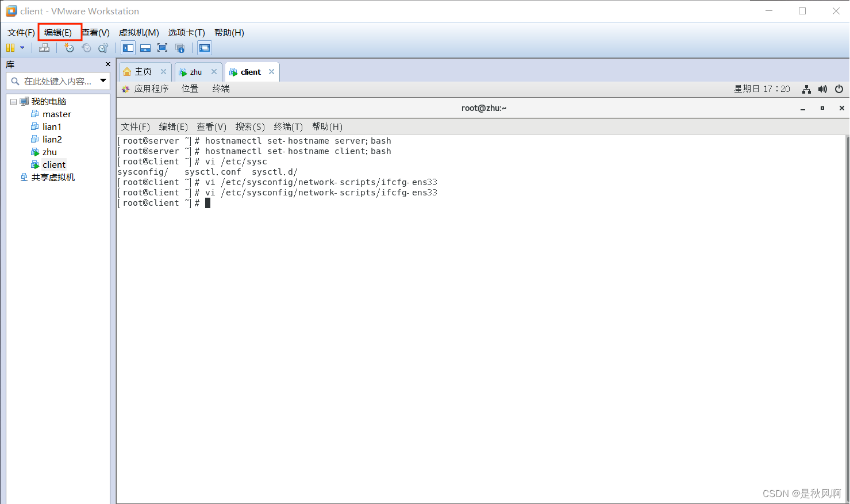
Task: Minimize the root@zhu terminal window
Action: 803,109
